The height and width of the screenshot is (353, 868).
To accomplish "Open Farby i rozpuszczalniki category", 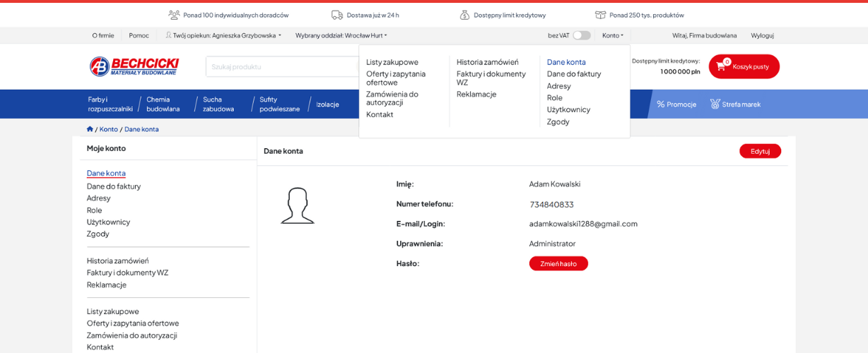I will pyautogui.click(x=110, y=104).
